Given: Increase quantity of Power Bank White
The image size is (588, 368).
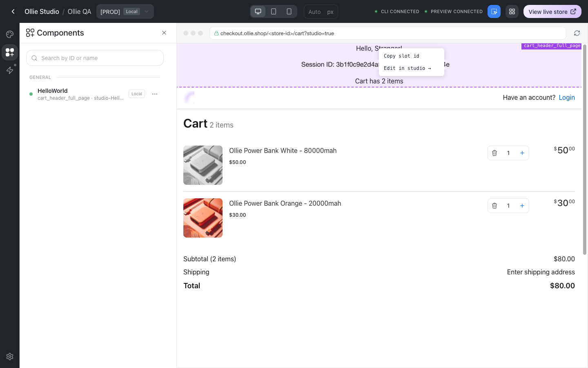Looking at the screenshot, I should coord(522,153).
